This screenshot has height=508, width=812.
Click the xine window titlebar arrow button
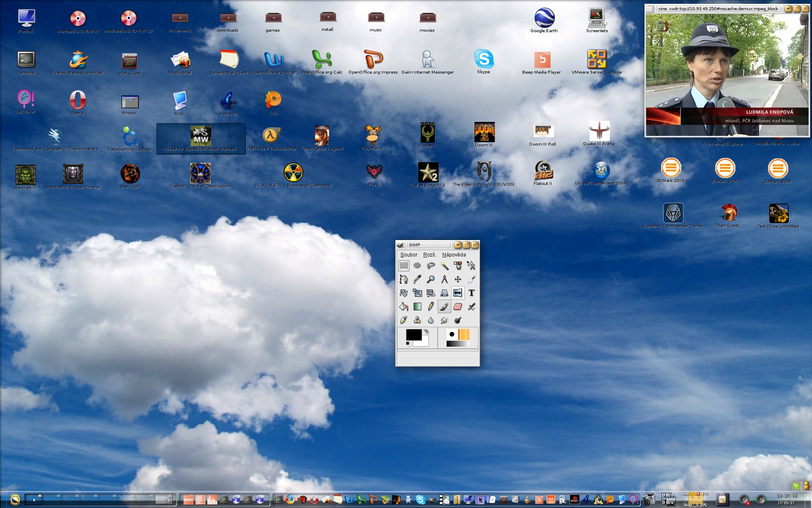(x=788, y=8)
